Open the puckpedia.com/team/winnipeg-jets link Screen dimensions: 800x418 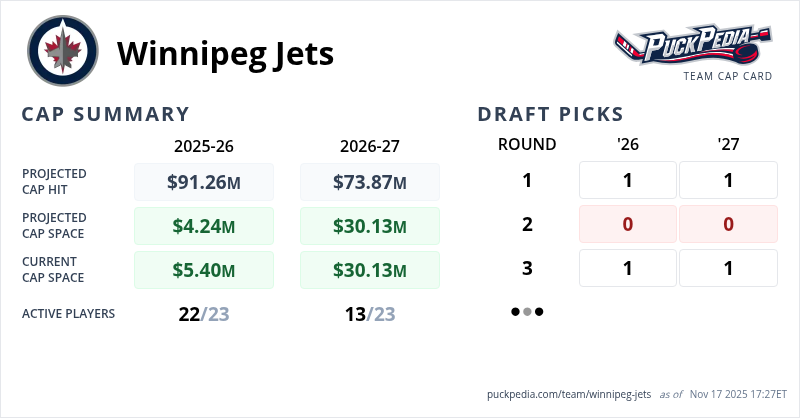[x=569, y=395]
